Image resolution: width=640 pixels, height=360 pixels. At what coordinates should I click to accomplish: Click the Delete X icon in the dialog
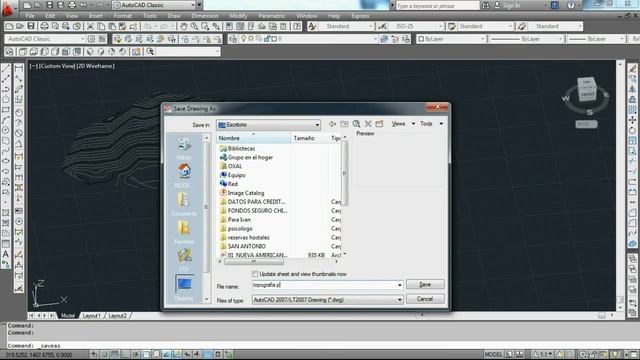point(368,124)
